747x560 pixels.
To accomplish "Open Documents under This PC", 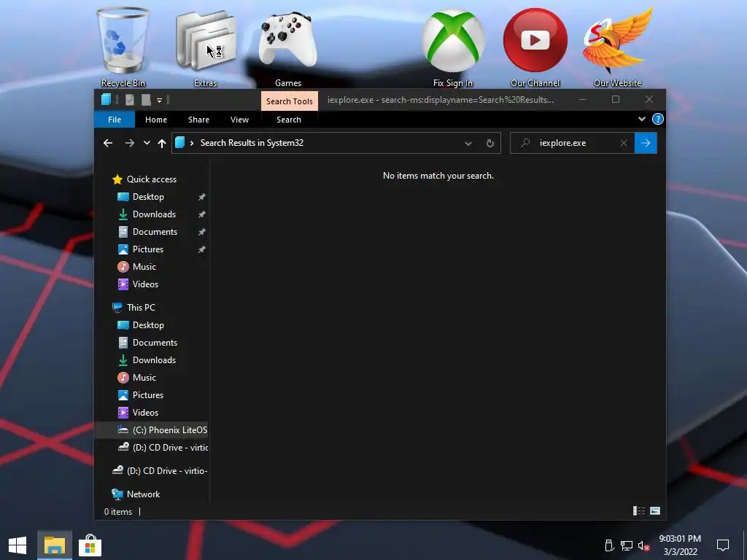I will tap(155, 343).
